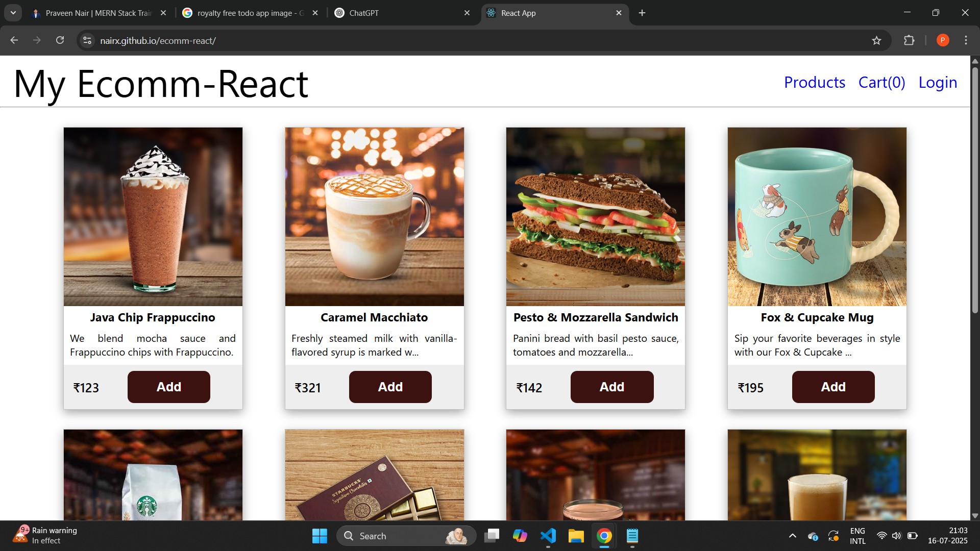980x551 pixels.
Task: Add Java Chip Frappuccino to cart
Action: click(168, 387)
